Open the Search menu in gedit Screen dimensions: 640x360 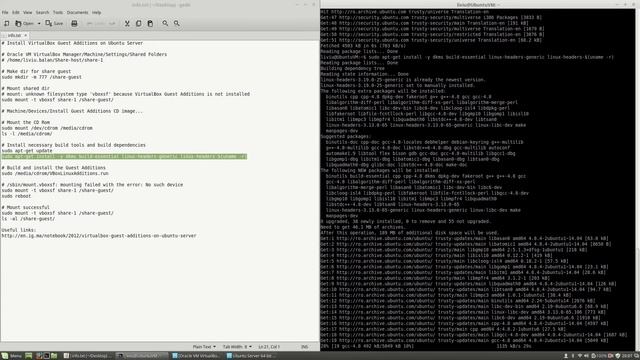click(x=42, y=13)
